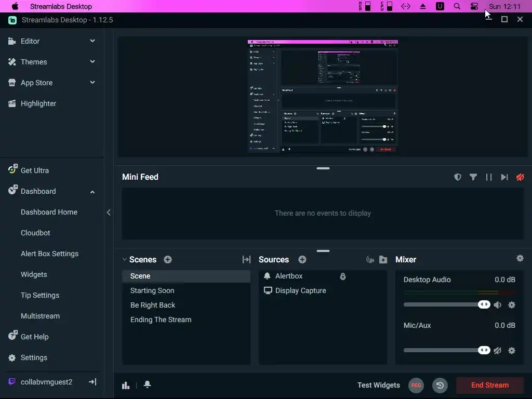Click the Sources widget/audio icon
The image size is (532, 399).
coord(370,260)
